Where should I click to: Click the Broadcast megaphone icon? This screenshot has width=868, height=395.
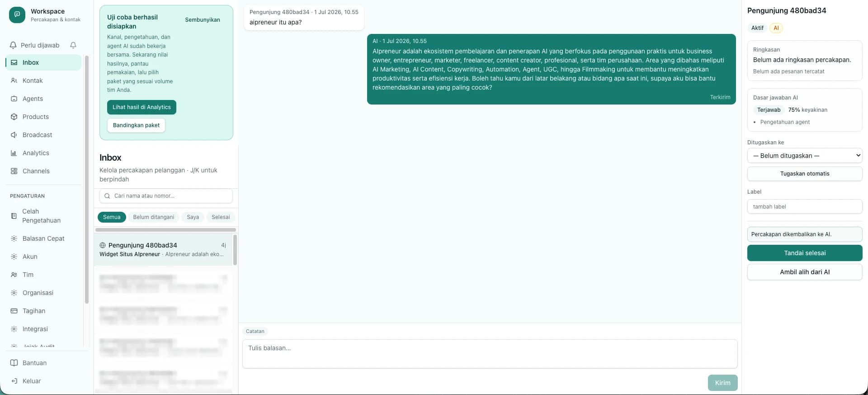(14, 135)
